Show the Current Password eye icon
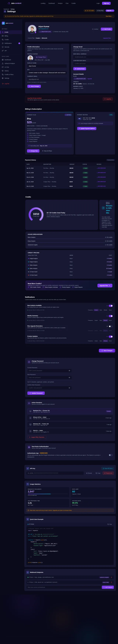 (69, 371)
